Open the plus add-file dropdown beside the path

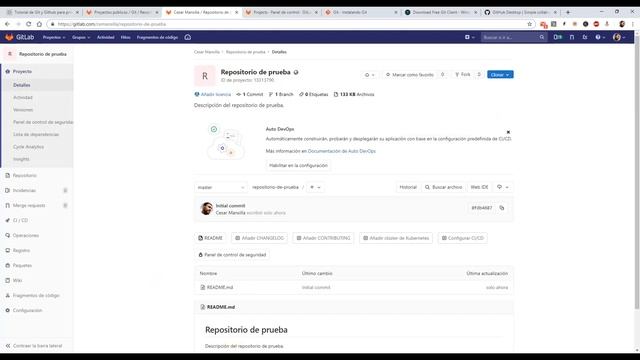tap(315, 187)
